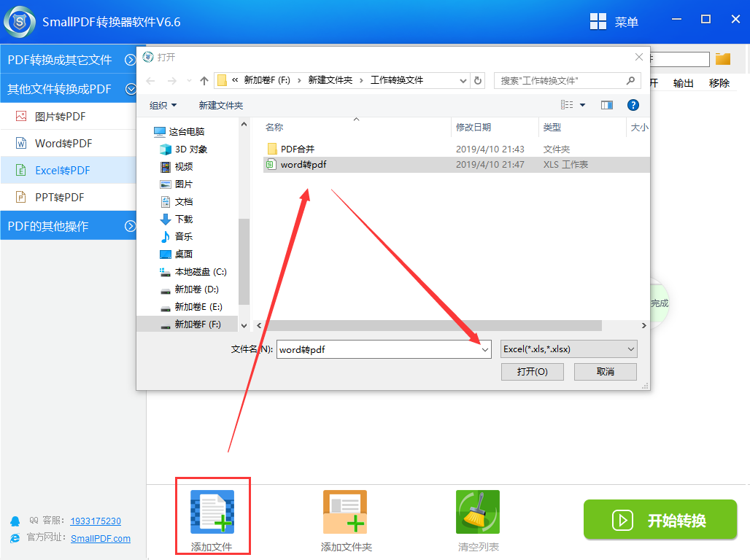This screenshot has height=560, width=750.
Task: Select the word转pdf XLS file
Action: (x=456, y=165)
